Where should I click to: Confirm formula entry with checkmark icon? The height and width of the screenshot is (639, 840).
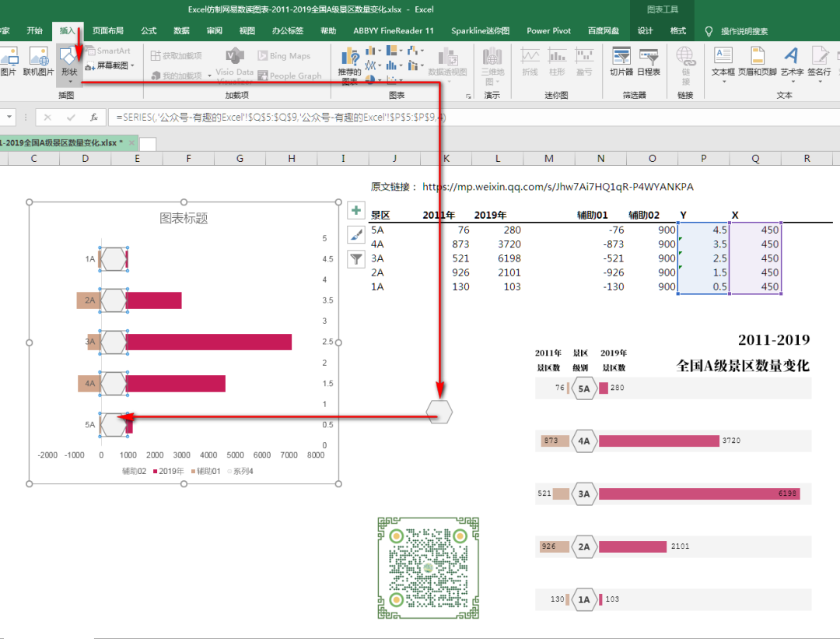71,117
